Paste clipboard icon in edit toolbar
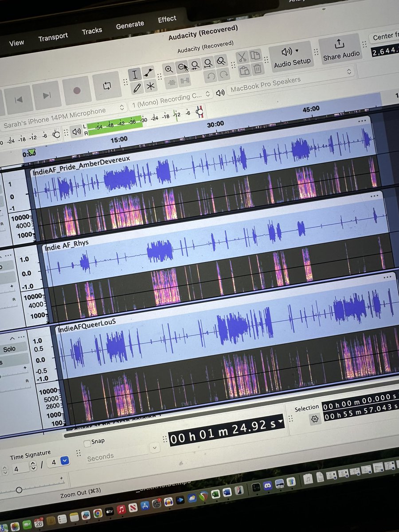Image resolution: width=399 pixels, height=532 pixels. point(244,70)
